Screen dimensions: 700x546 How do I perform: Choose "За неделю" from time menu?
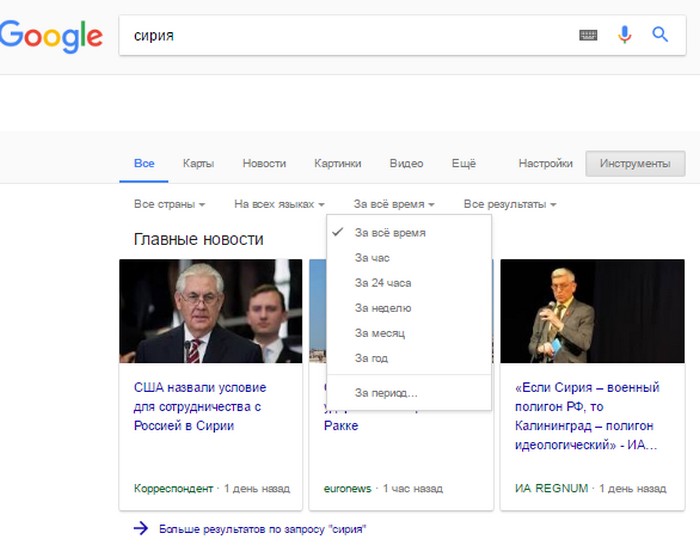point(383,308)
